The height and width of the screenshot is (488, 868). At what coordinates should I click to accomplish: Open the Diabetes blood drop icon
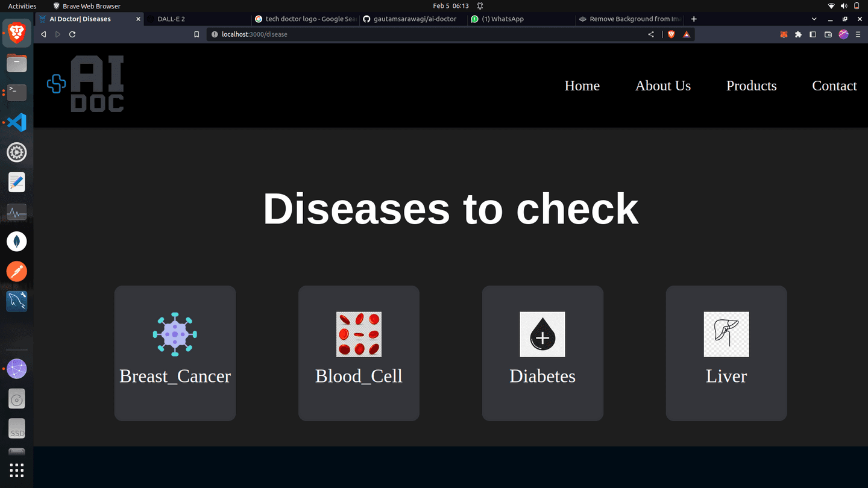542,334
